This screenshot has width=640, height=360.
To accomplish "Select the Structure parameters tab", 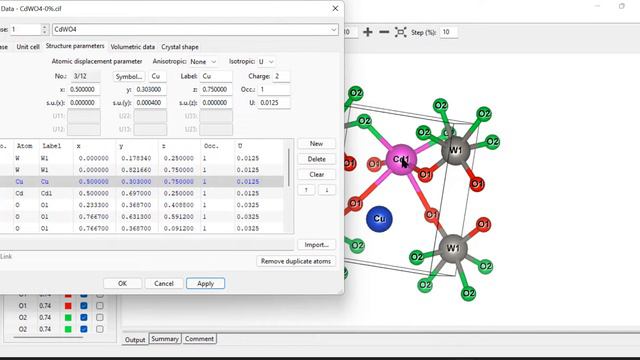I will click(x=75, y=46).
